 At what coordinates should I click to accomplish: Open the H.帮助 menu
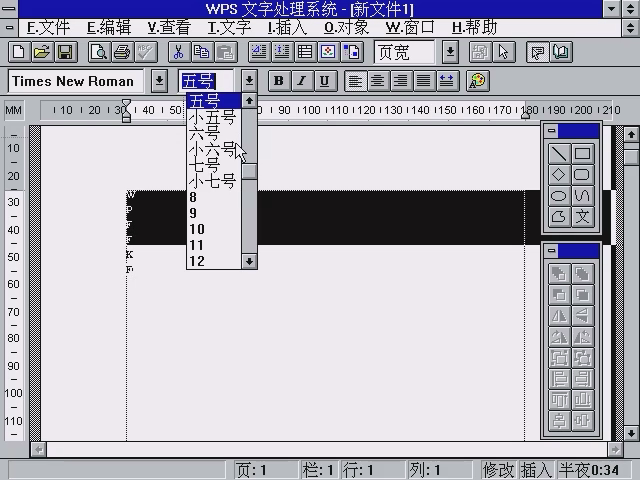[x=474, y=28]
